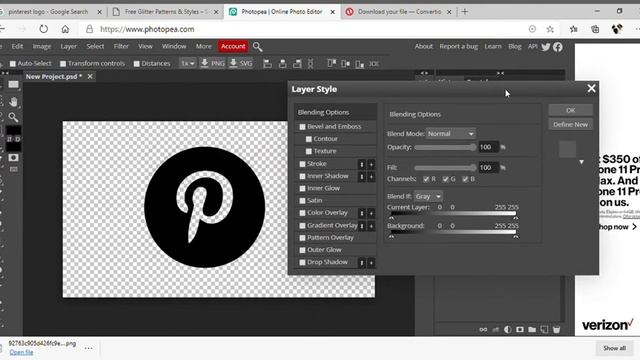Go to browser home page
This screenshot has height=360, width=640.
65,29
